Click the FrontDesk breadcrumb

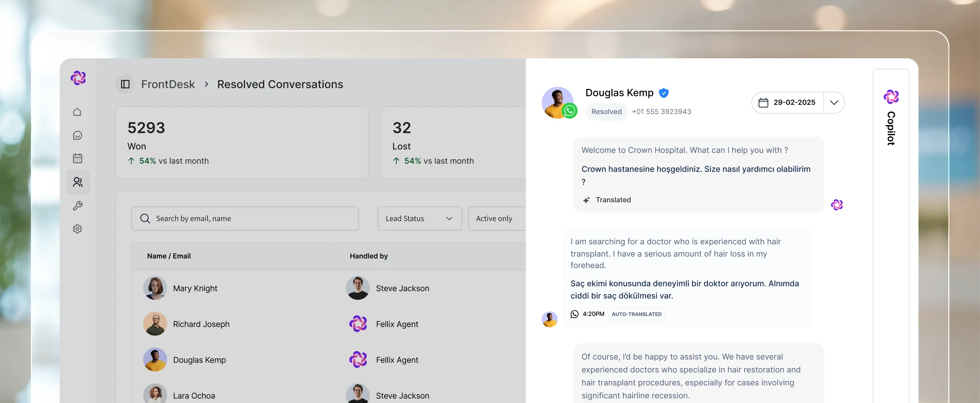pos(168,84)
